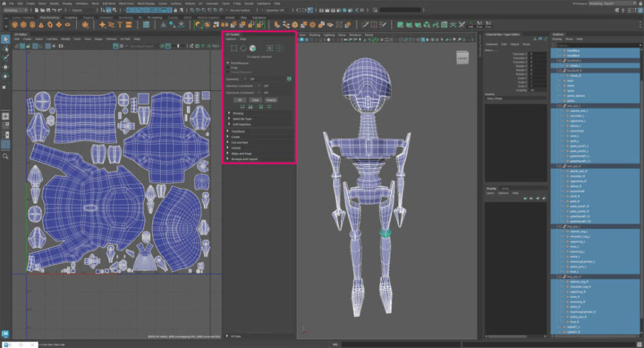Select the cheek_L node in the Outliner
The image size is (644, 348).
575,66
